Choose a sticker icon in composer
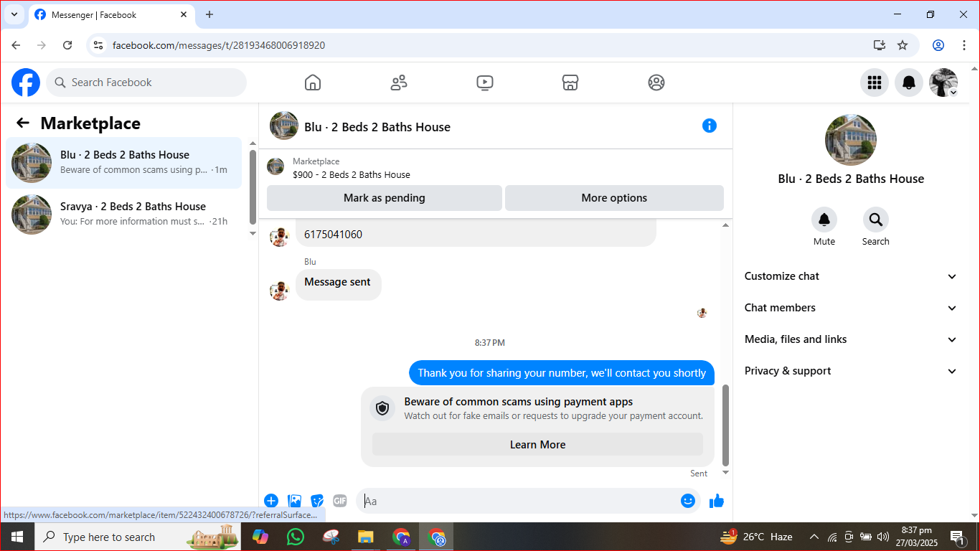 [x=317, y=501]
